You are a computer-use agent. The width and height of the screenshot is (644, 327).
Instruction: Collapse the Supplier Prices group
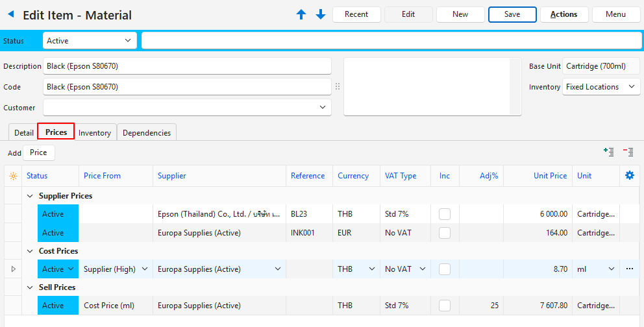tap(30, 196)
